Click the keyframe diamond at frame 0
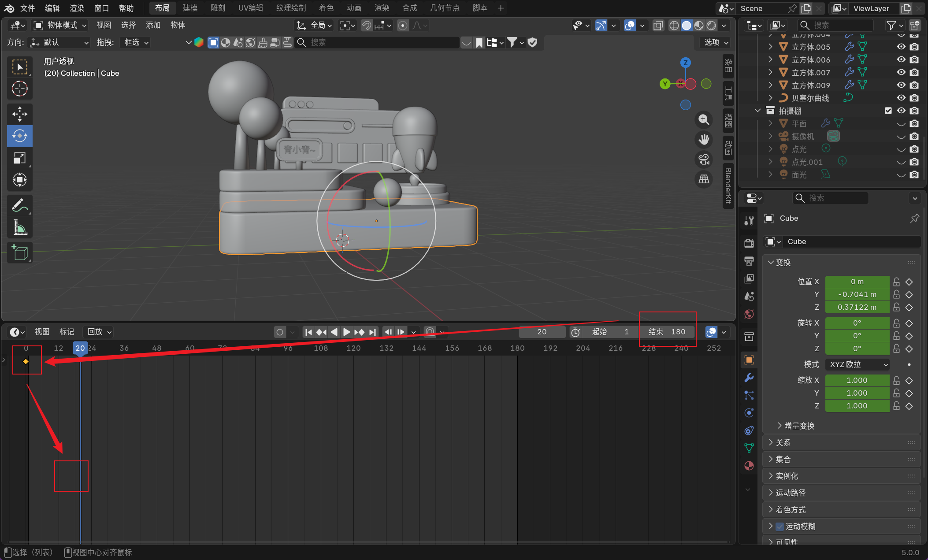This screenshot has width=928, height=560. tap(26, 361)
